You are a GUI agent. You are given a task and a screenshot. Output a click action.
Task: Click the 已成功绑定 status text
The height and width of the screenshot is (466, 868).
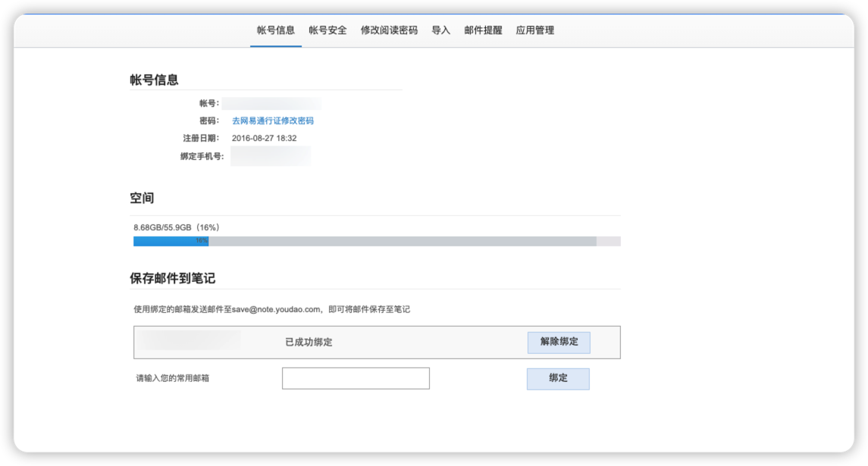pyautogui.click(x=309, y=342)
